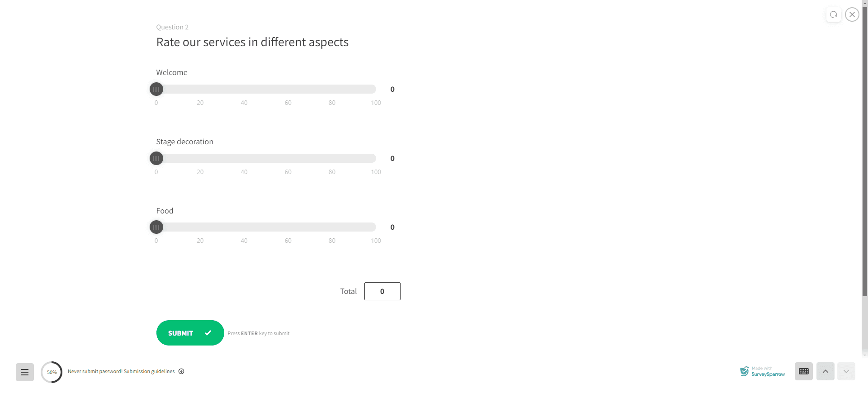868x393 pixels.
Task: Close the survey with the X icon
Action: pyautogui.click(x=852, y=14)
